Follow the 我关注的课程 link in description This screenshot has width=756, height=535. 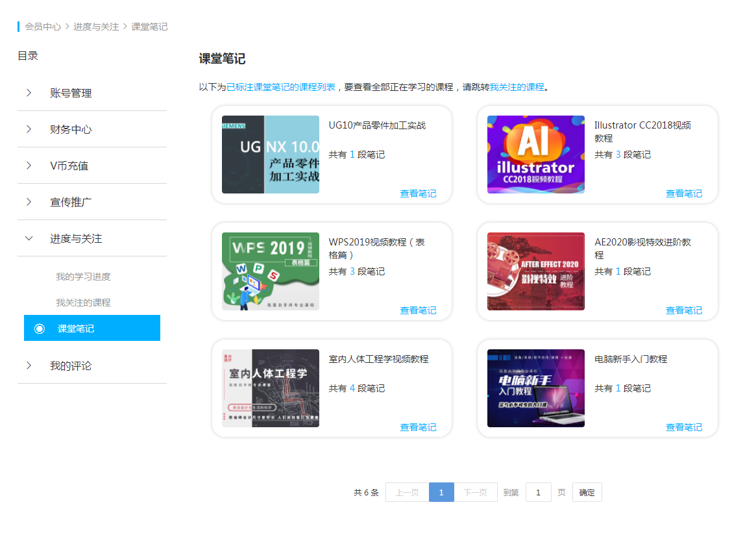tap(517, 87)
